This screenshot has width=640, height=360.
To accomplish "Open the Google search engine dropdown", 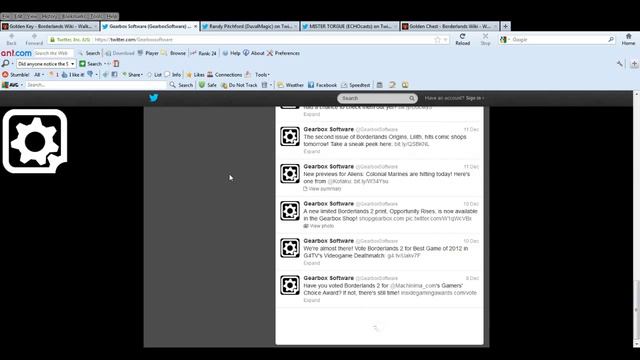I will tap(504, 40).
